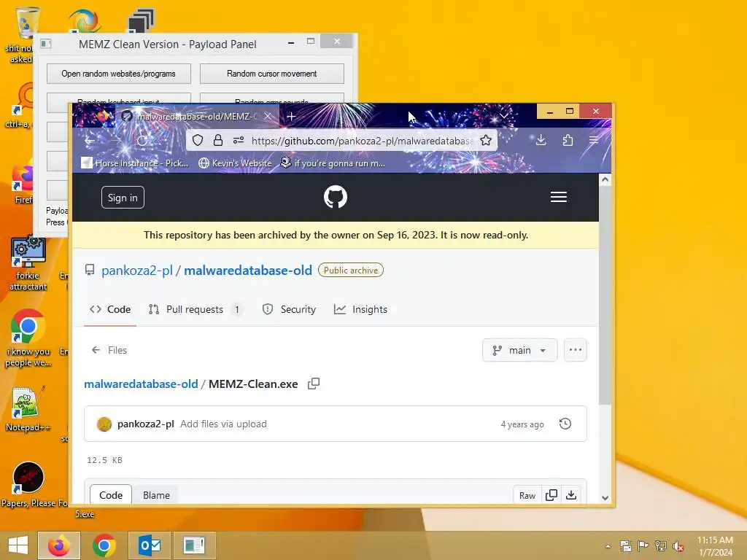
Task: Click the GitHub Octocat logo
Action: (336, 197)
